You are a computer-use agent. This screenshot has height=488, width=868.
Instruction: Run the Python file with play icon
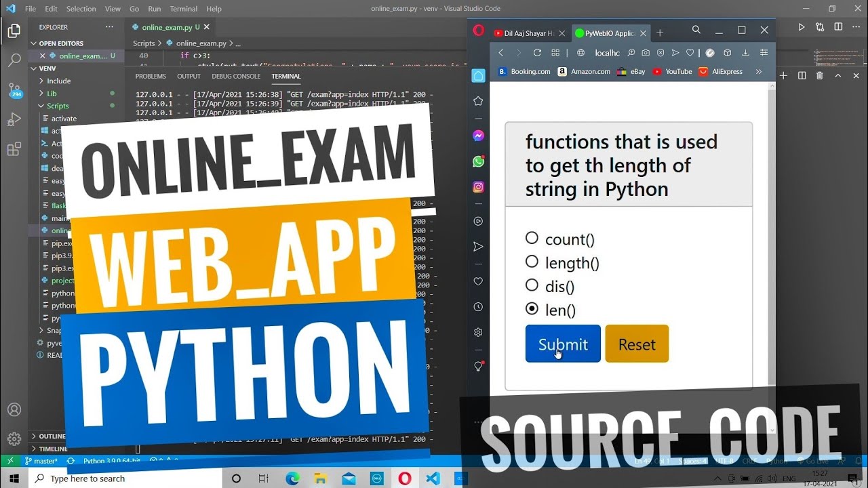(802, 27)
